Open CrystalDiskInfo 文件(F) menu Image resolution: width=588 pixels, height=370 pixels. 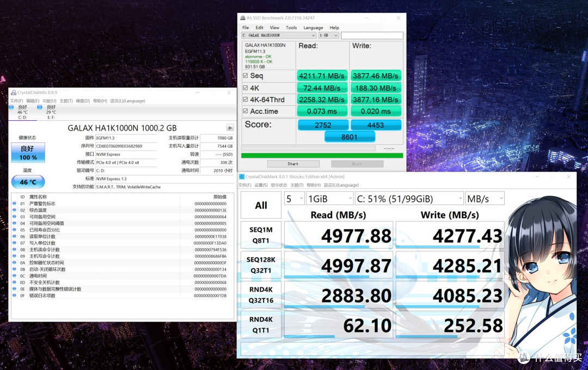(16, 101)
